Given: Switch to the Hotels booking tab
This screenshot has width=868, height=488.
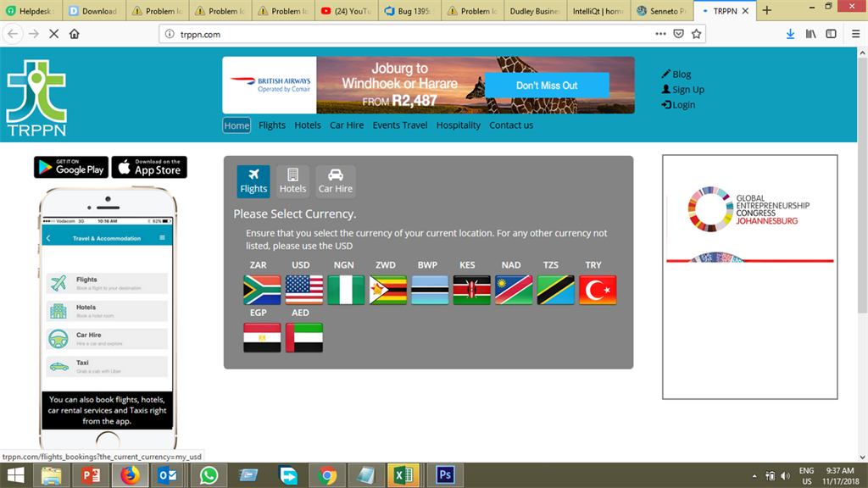Looking at the screenshot, I should pyautogui.click(x=292, y=181).
